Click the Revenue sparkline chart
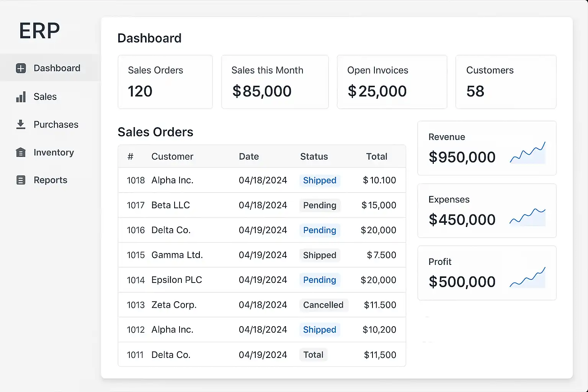The height and width of the screenshot is (392, 588). (x=527, y=153)
